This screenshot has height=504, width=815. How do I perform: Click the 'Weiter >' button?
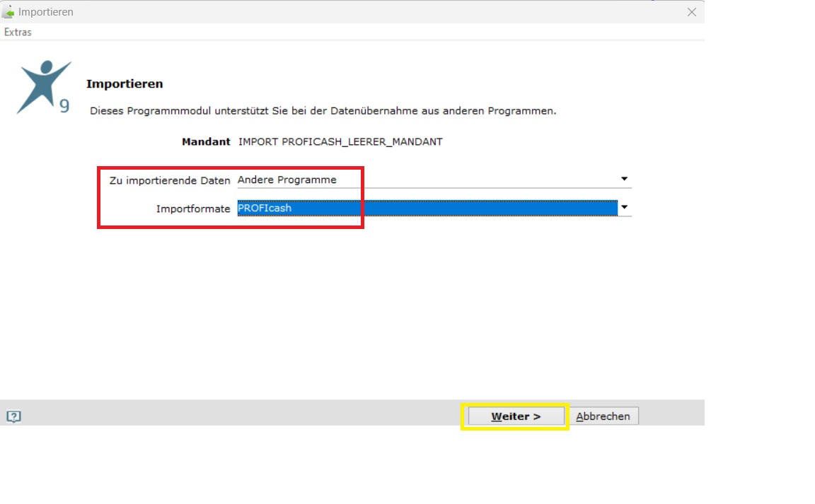click(x=516, y=416)
